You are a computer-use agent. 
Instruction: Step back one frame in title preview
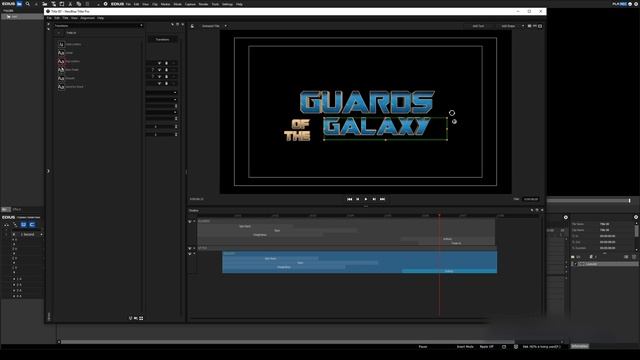tap(358, 199)
